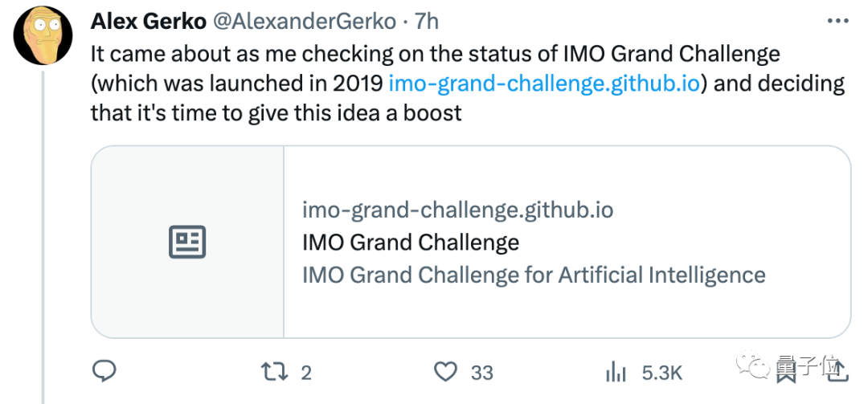Click the like count of 33
868x404 pixels.
tap(482, 373)
